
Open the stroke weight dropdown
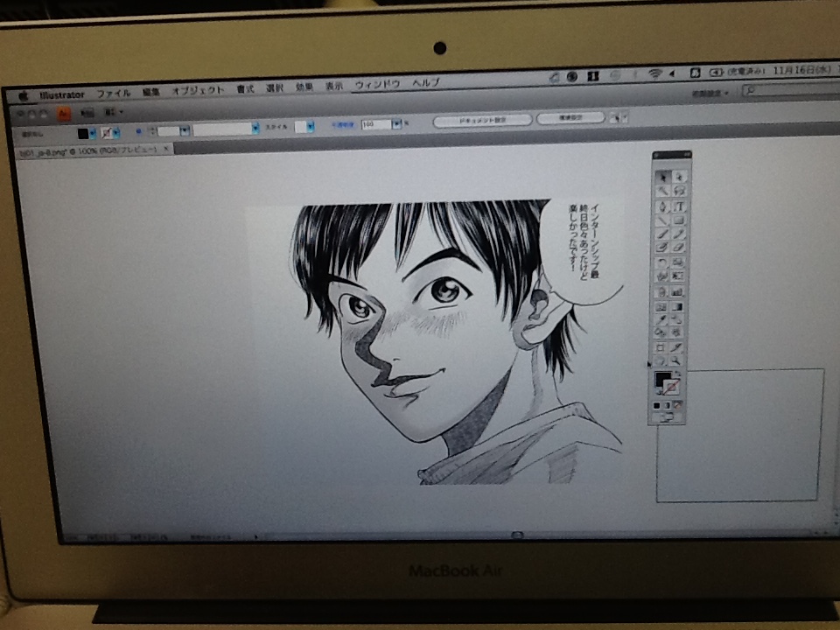(185, 130)
